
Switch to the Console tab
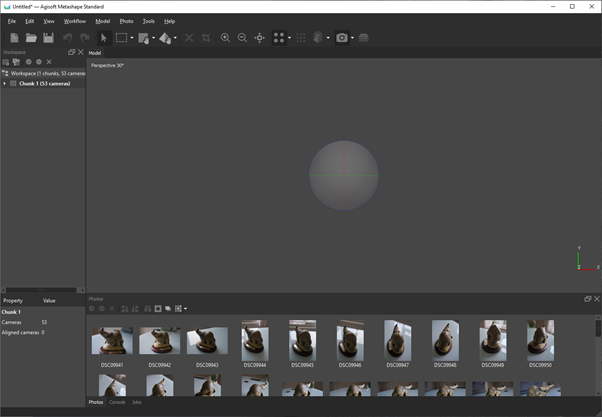(x=117, y=402)
